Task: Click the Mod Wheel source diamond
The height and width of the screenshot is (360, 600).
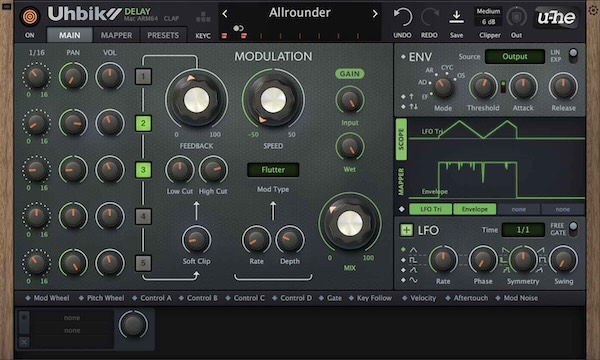Action: click(28, 298)
